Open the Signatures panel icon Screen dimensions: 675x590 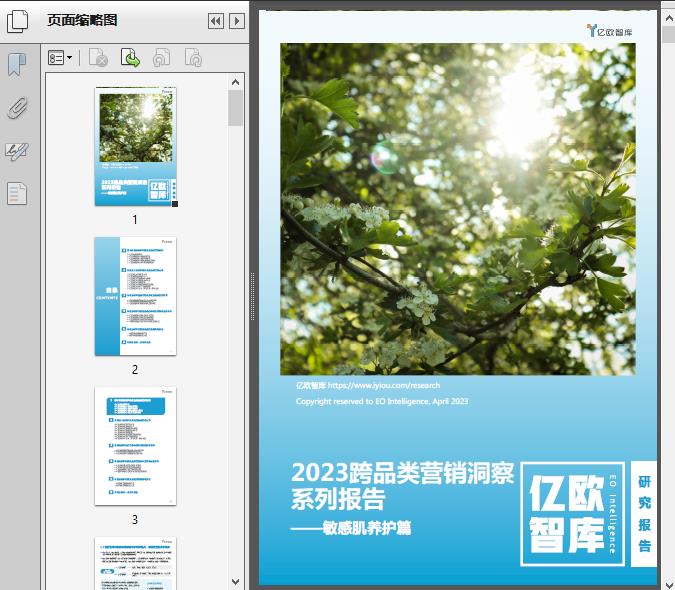tap(17, 151)
